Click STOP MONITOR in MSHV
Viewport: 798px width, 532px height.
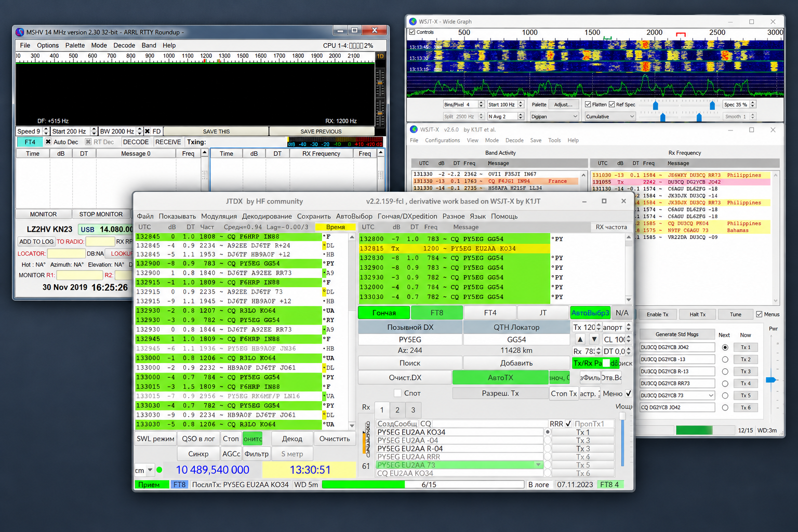(101, 214)
